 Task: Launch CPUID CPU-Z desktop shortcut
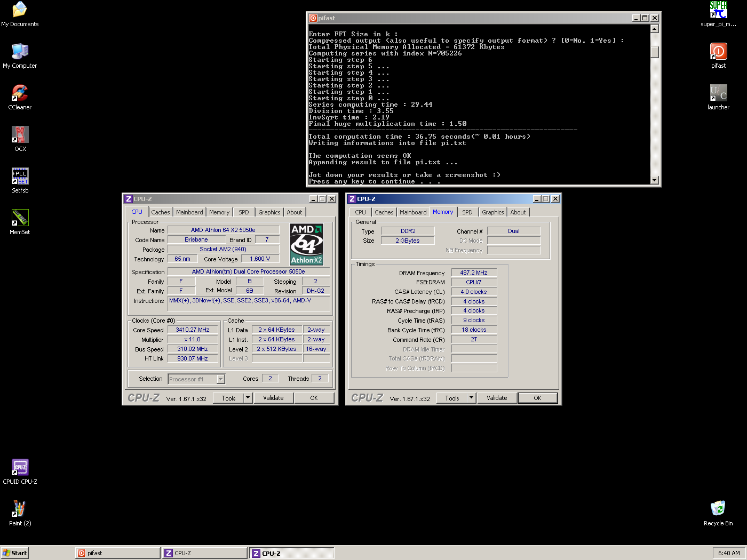click(20, 471)
